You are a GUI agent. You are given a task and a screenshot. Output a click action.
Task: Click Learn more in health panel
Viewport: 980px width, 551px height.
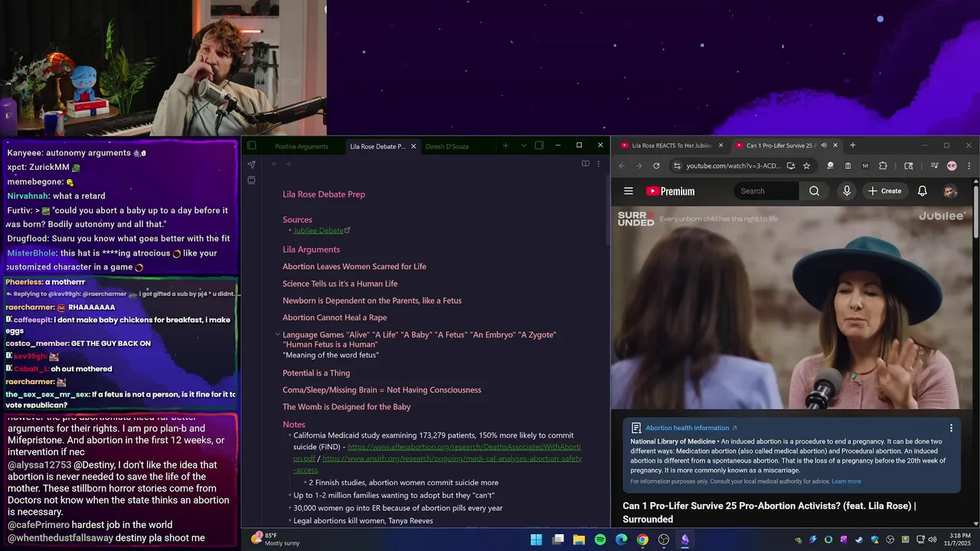[846, 481]
